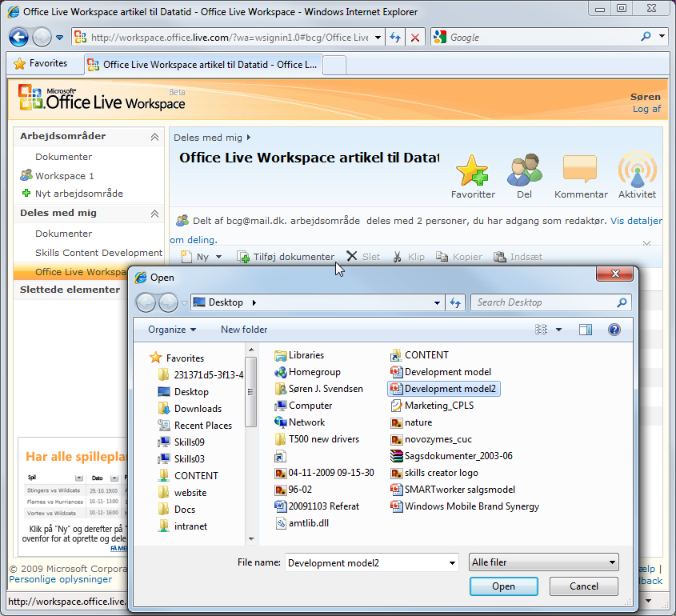The width and height of the screenshot is (676, 616).
Task: Open the Alle filer file type dropdown
Action: tap(544, 562)
